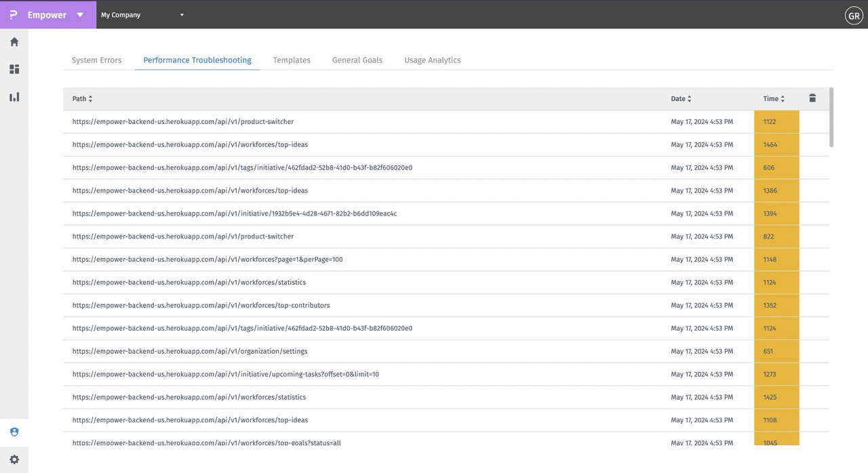This screenshot has width=868, height=473.
Task: Select the workforces?page=1&perPage=100 path
Action: point(208,260)
